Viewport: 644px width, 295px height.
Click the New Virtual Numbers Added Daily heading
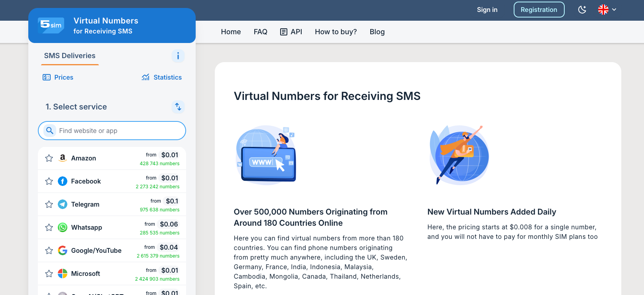(x=492, y=212)
